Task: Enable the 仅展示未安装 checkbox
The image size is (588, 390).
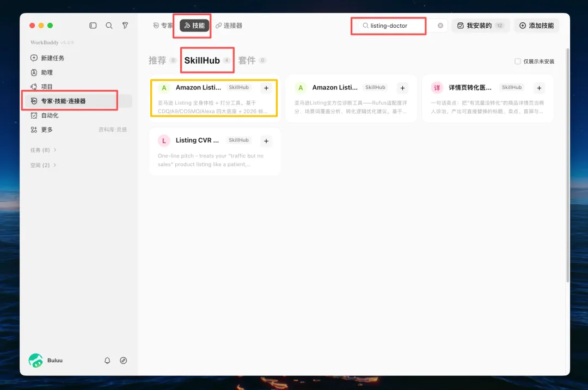Action: 518,61
